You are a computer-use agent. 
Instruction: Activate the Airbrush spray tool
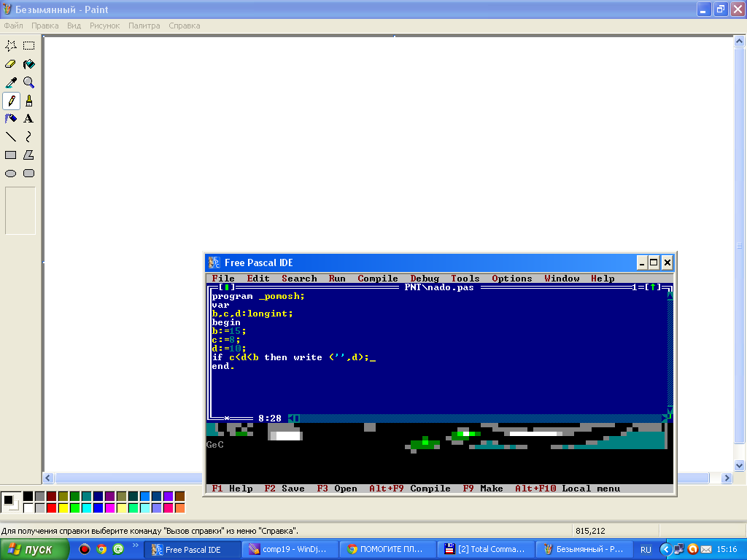tap(11, 118)
